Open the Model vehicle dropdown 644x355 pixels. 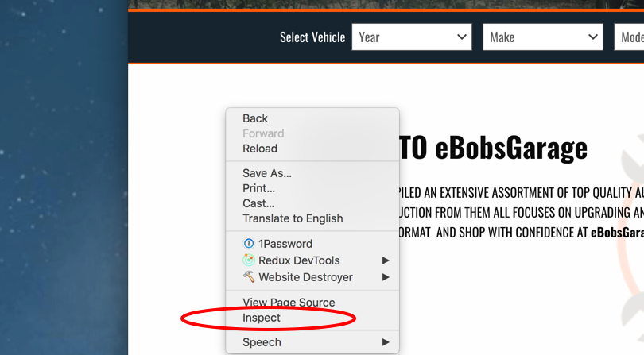[629, 37]
